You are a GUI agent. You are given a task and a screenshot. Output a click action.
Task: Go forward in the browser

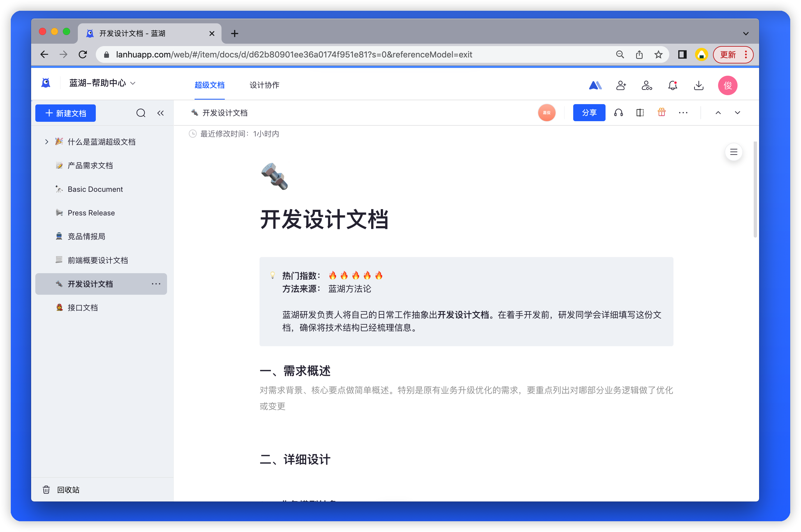point(63,55)
